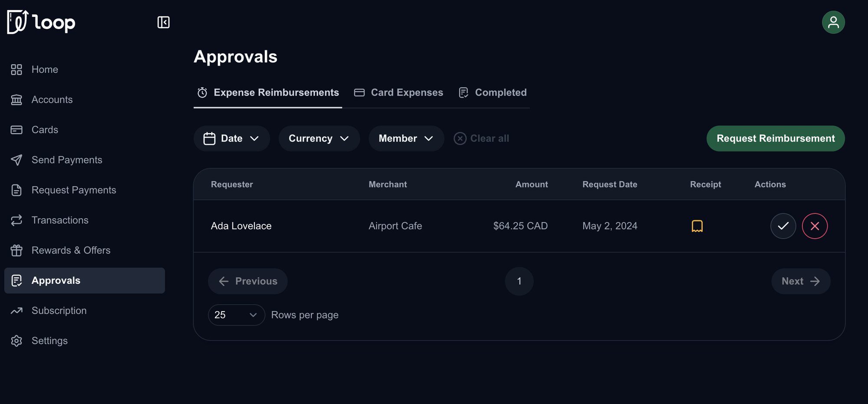Select page 1 in pagination
The height and width of the screenshot is (404, 868).
(519, 281)
